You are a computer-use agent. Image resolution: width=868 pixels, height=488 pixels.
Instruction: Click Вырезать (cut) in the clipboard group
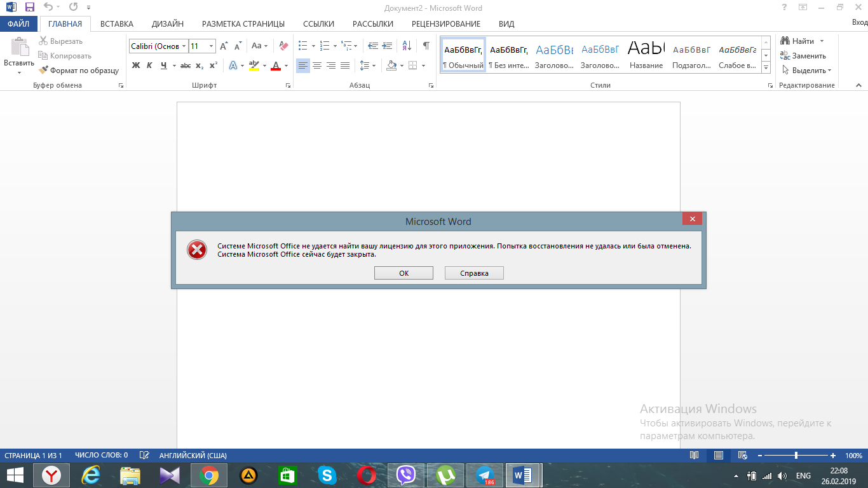point(61,41)
